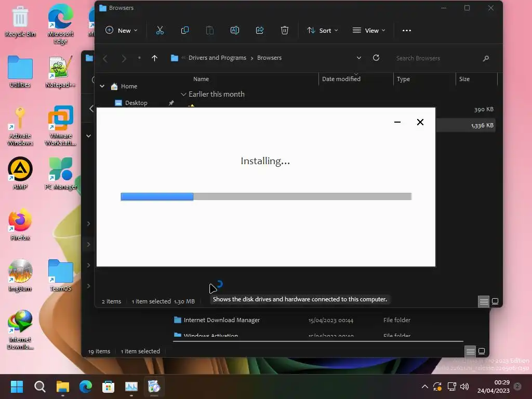
Task: Launch ImgBurn desktop shortcut
Action: 20,275
